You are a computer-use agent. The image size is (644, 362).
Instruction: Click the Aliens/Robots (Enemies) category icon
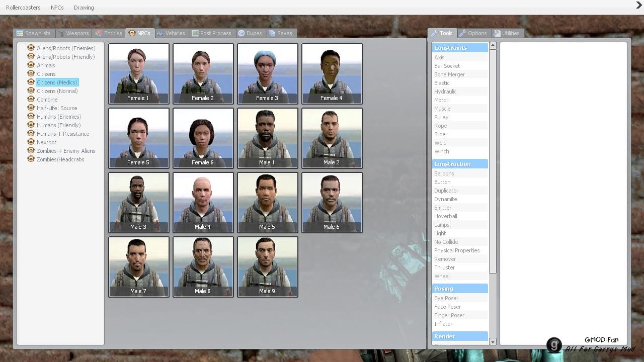(31, 48)
